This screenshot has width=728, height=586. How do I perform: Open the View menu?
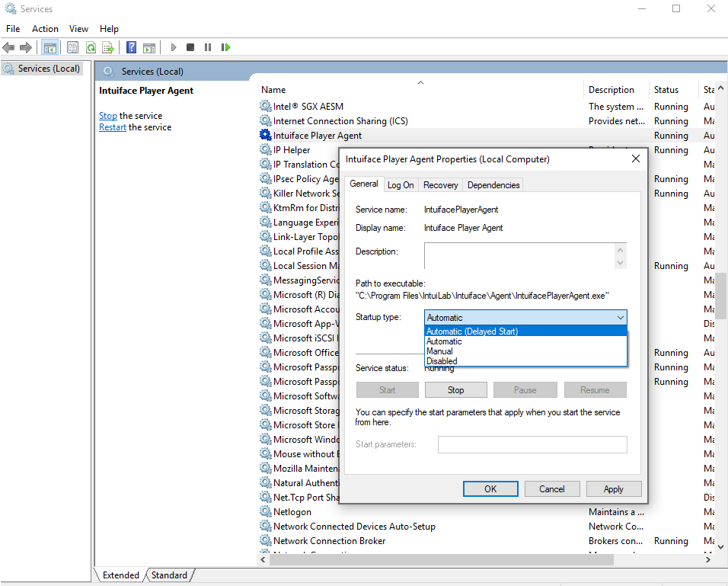point(78,29)
